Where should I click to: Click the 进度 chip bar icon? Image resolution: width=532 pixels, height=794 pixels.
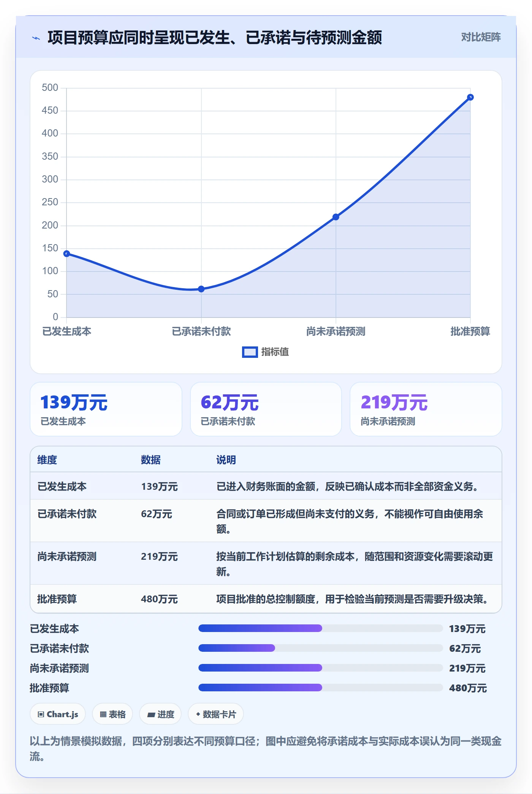pyautogui.click(x=151, y=715)
